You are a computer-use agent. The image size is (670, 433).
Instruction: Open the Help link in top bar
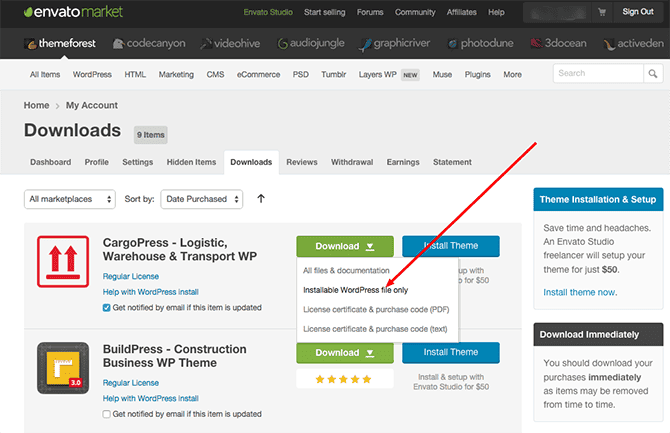496,12
